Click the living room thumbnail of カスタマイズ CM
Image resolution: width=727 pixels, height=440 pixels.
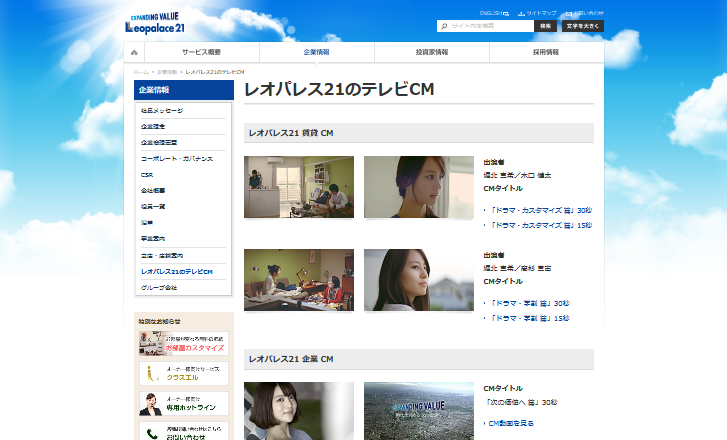(x=299, y=187)
